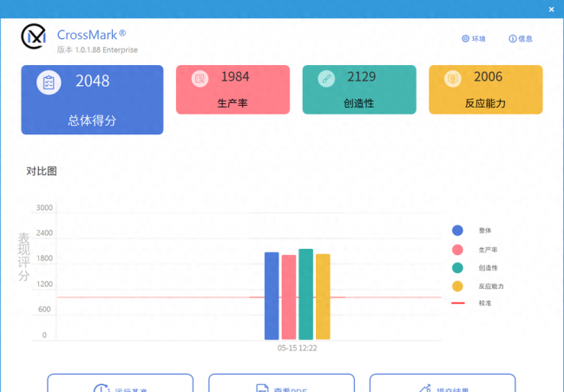
Task: Select the blue 总体得分 score card
Action: coord(92,100)
